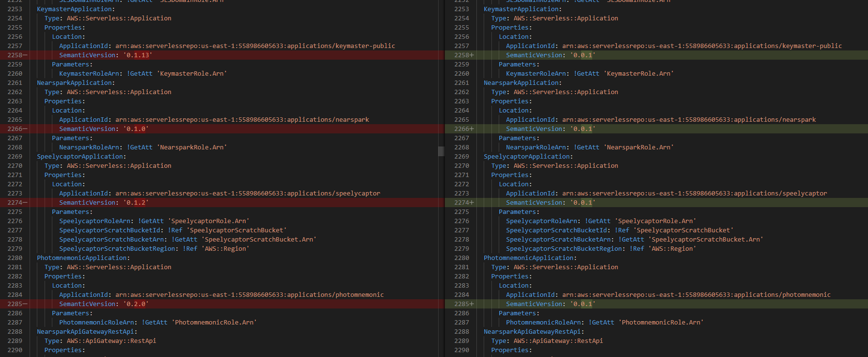Click the applications/photomnemonic ARN in left pane
The image size is (868, 357).
point(250,295)
